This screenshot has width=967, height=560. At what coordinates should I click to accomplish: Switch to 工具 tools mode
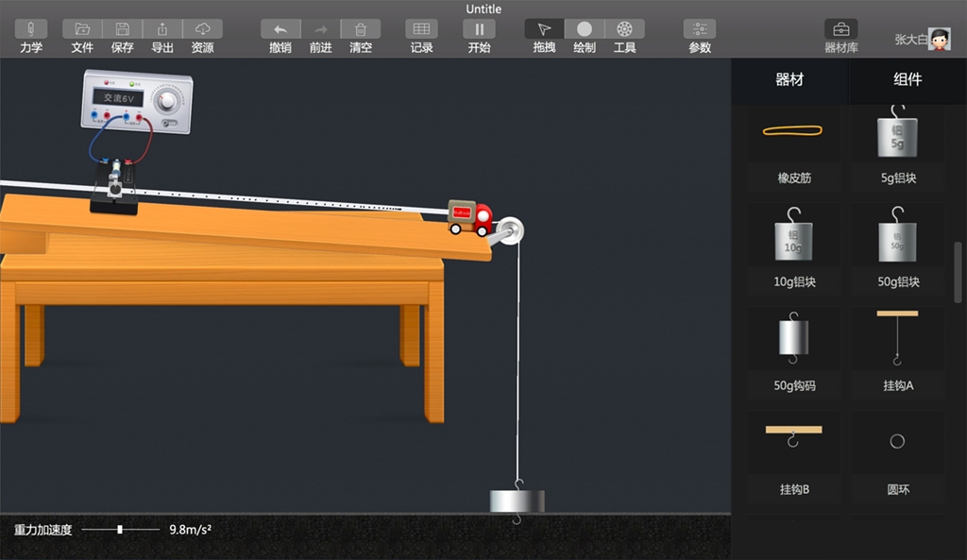click(624, 29)
